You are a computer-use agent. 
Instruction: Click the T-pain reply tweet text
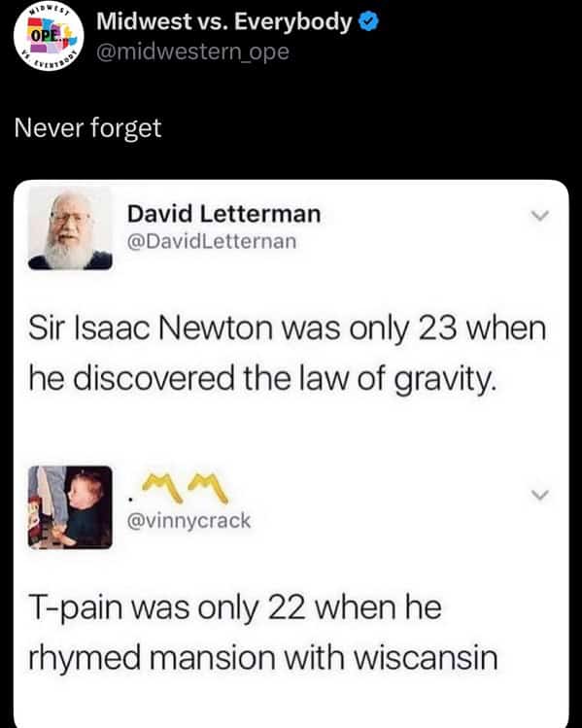(262, 632)
